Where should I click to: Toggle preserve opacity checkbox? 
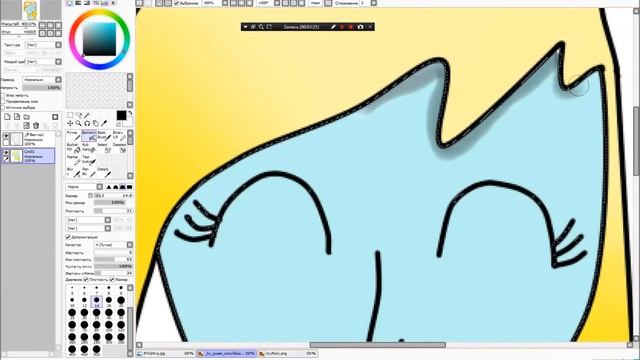[x=3, y=95]
